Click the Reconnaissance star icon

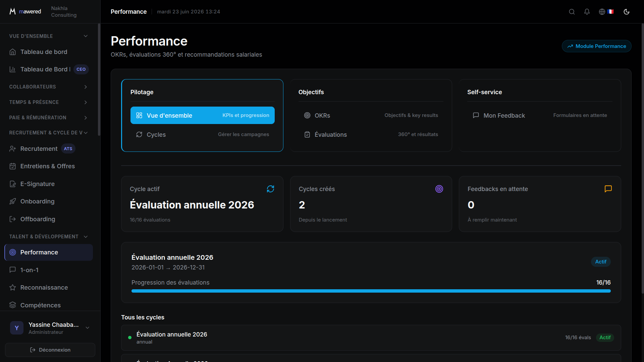[x=13, y=288]
